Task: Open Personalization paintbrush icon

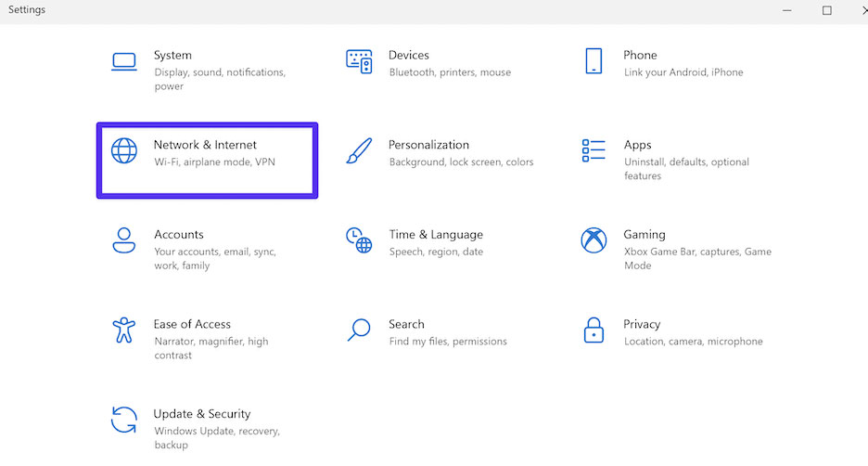Action: tap(359, 150)
